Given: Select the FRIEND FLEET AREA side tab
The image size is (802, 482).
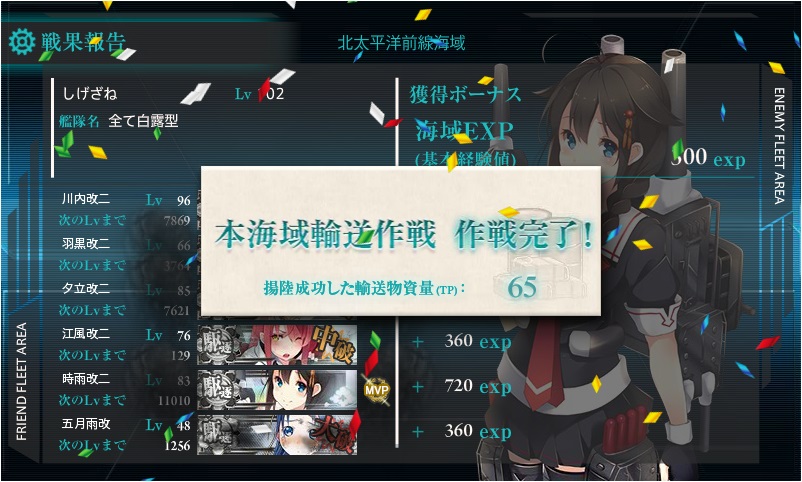Looking at the screenshot, I should pyautogui.click(x=21, y=382).
